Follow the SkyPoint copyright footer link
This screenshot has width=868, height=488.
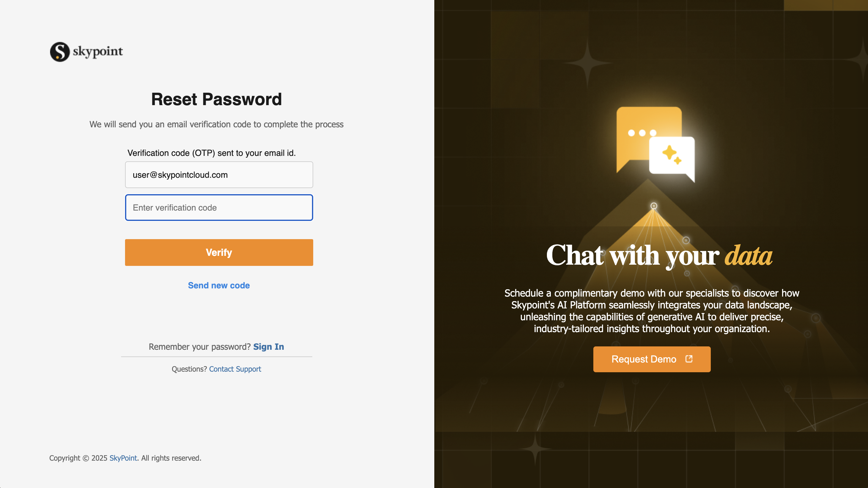point(123,458)
